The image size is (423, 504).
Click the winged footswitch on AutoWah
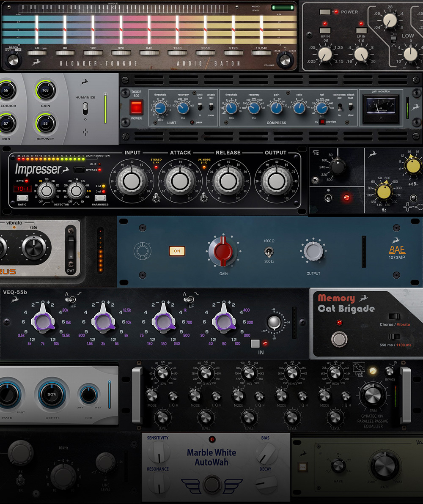[211, 485]
